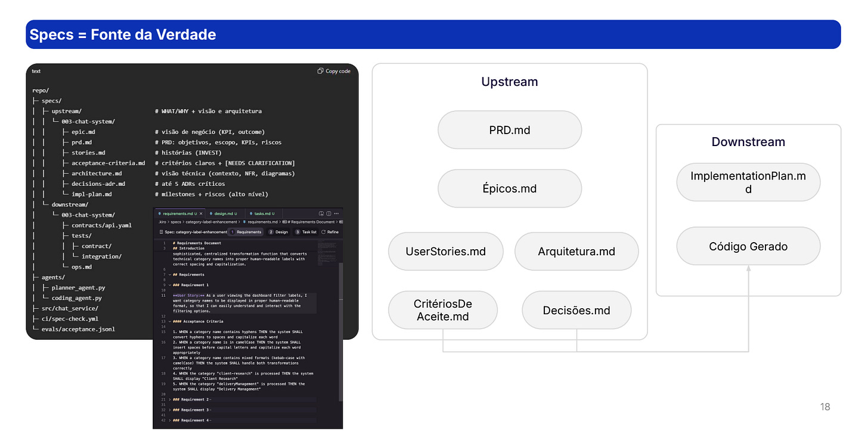Click the 'Specs = Fonte da Verdade' slide title
The height and width of the screenshot is (440, 868).
coord(123,35)
